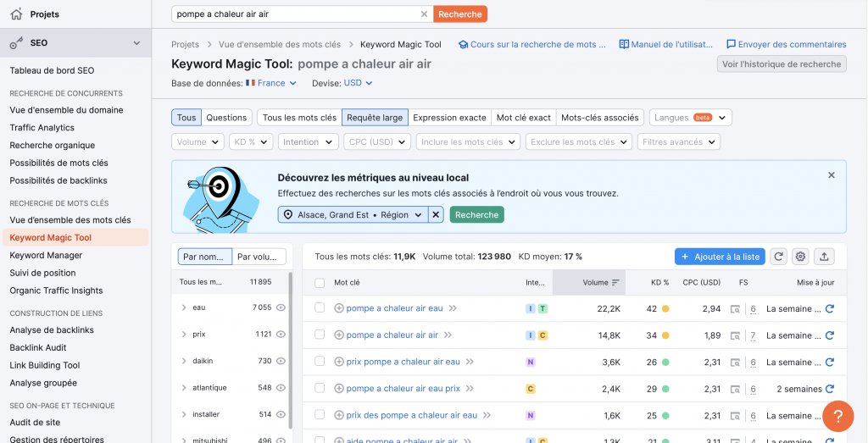Image resolution: width=868 pixels, height=443 pixels.
Task: Open the table settings gear icon
Action: tap(801, 257)
